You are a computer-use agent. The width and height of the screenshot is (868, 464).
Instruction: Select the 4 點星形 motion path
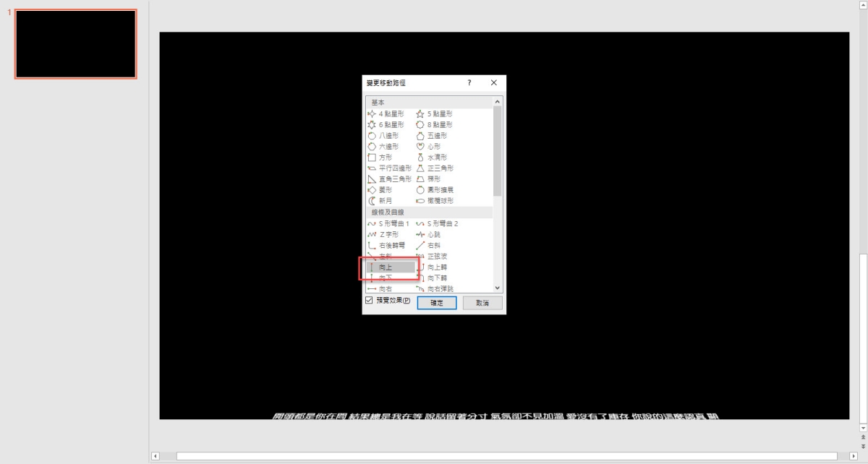(386, 114)
